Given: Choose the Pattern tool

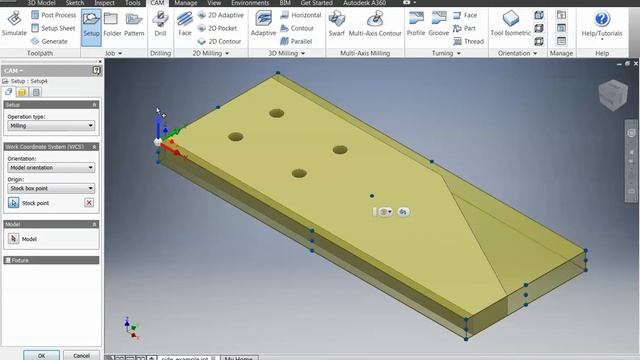Looking at the screenshot, I should pos(134,24).
